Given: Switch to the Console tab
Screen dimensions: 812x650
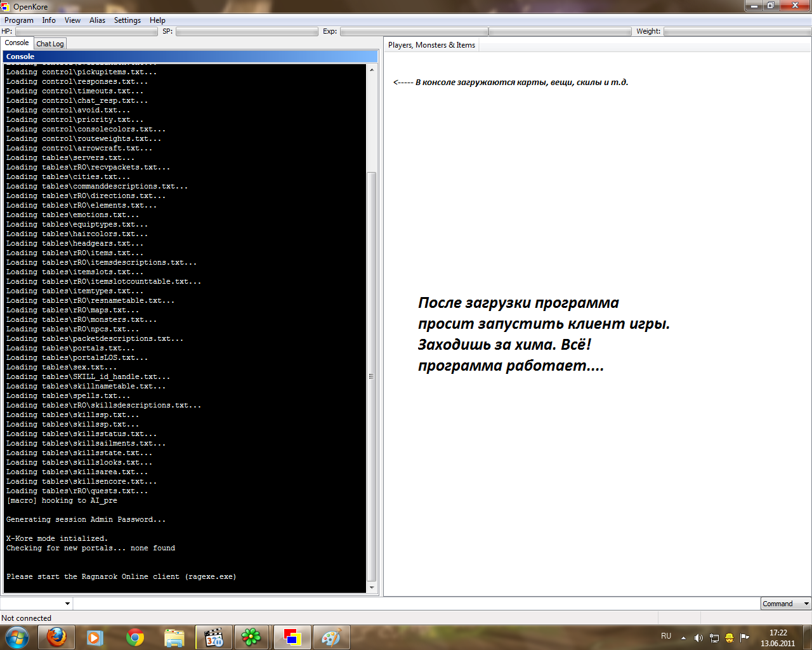Looking at the screenshot, I should point(16,43).
